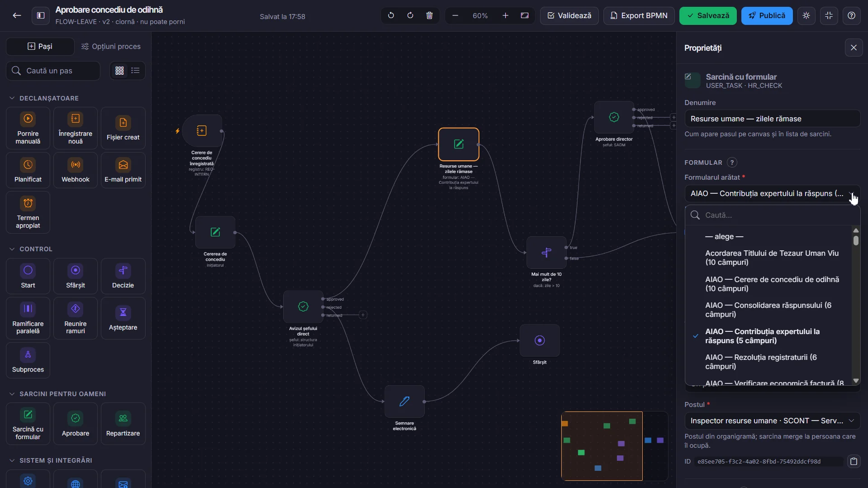Toggle the left sidebar panel icon

tap(41, 15)
